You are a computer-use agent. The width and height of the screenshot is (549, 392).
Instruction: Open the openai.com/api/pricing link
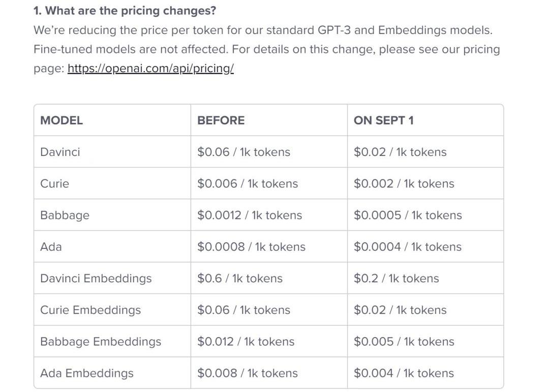pos(150,69)
